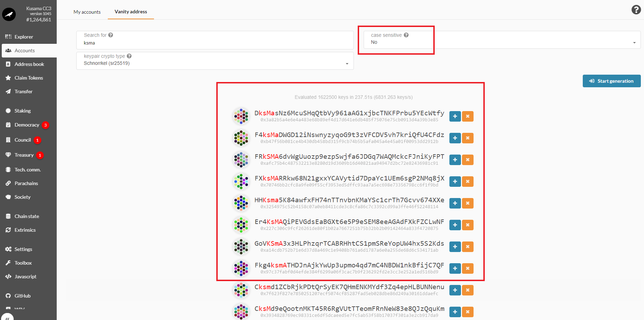Save the F4ksMaDWGD address with plus button
Screen dimensions: 644x320
[455, 138]
